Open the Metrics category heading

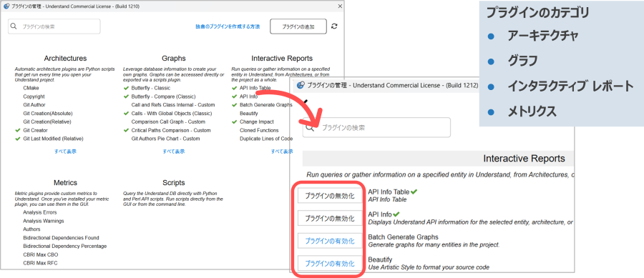click(x=65, y=182)
